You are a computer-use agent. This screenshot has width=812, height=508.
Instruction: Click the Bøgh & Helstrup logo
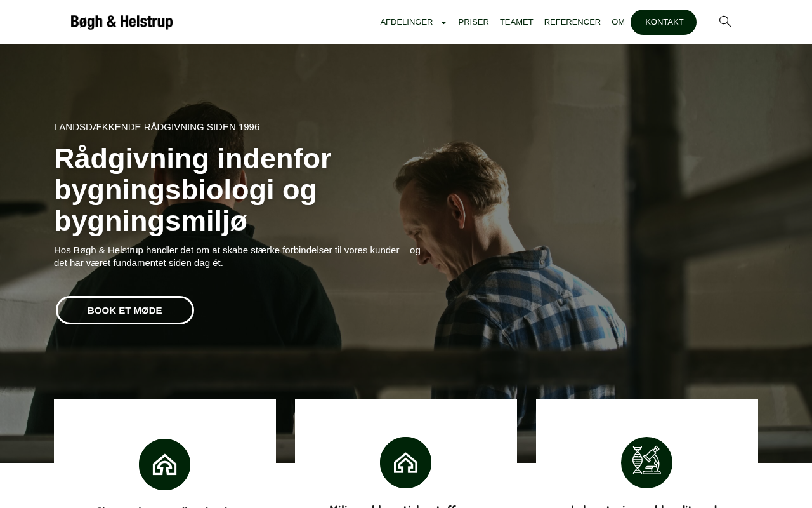point(122,22)
